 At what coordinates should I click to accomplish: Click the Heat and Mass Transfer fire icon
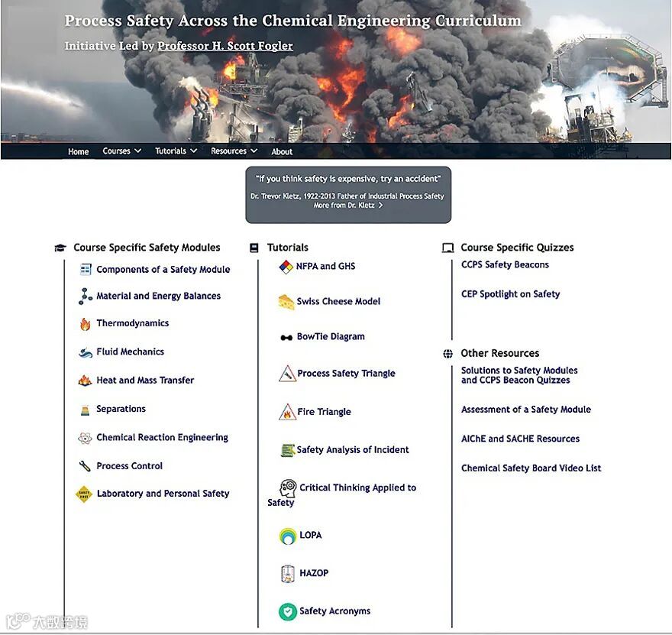click(x=85, y=381)
